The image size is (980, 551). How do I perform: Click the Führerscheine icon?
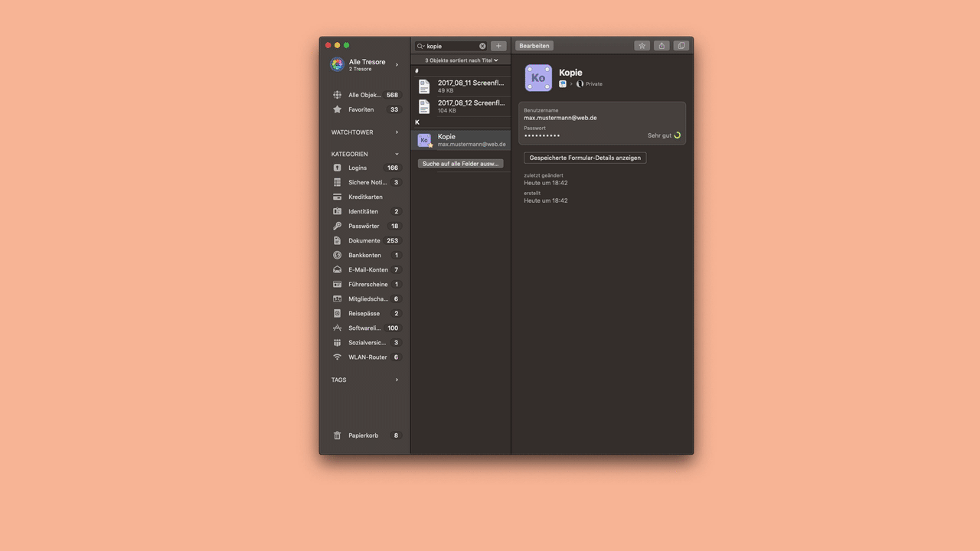(x=337, y=284)
